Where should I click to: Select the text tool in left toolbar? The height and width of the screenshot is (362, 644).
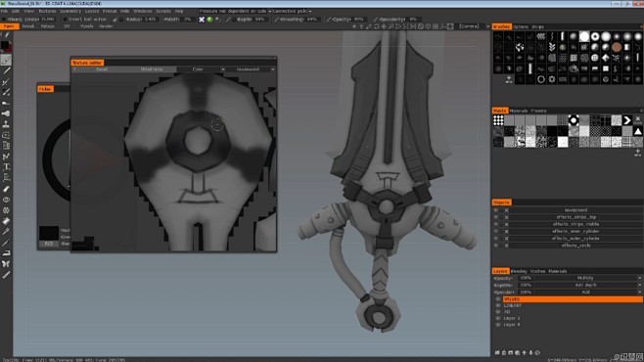[6, 167]
